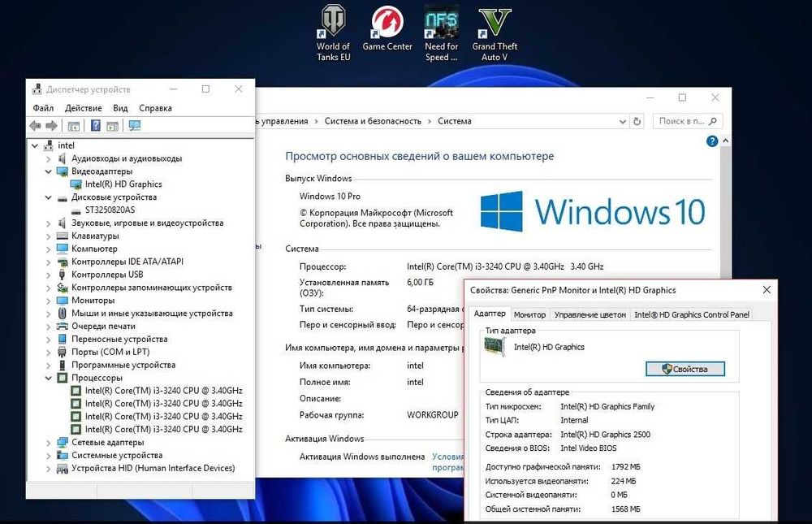Click the Device Manager title bar icon
This screenshot has width=812, height=524.
pyautogui.click(x=37, y=89)
